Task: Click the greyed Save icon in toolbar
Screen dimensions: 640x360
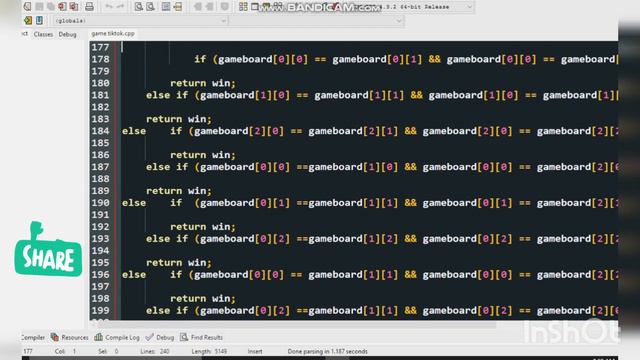Action: 39,7
